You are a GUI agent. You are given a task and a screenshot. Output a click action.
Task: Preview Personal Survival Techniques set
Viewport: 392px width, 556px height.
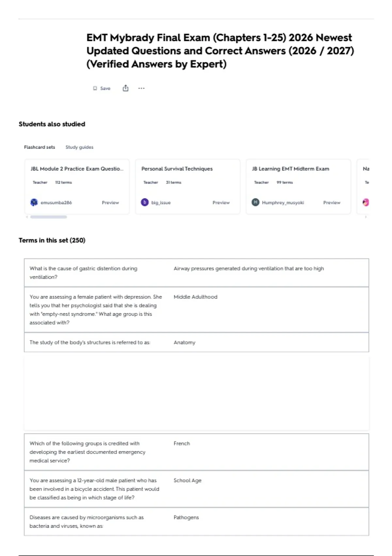click(x=221, y=203)
